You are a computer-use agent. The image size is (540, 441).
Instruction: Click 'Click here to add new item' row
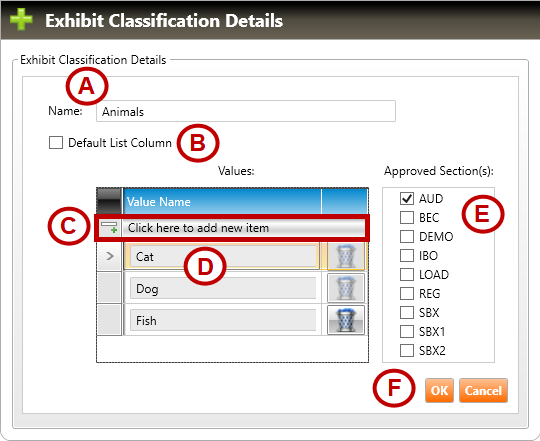coord(232,228)
